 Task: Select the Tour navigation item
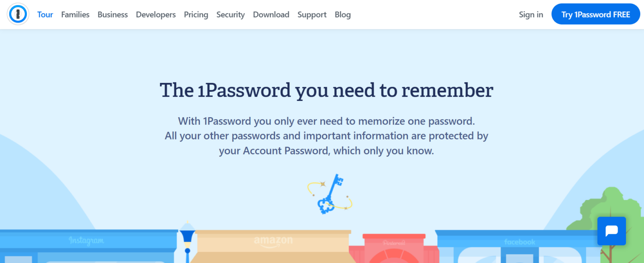coord(45,14)
